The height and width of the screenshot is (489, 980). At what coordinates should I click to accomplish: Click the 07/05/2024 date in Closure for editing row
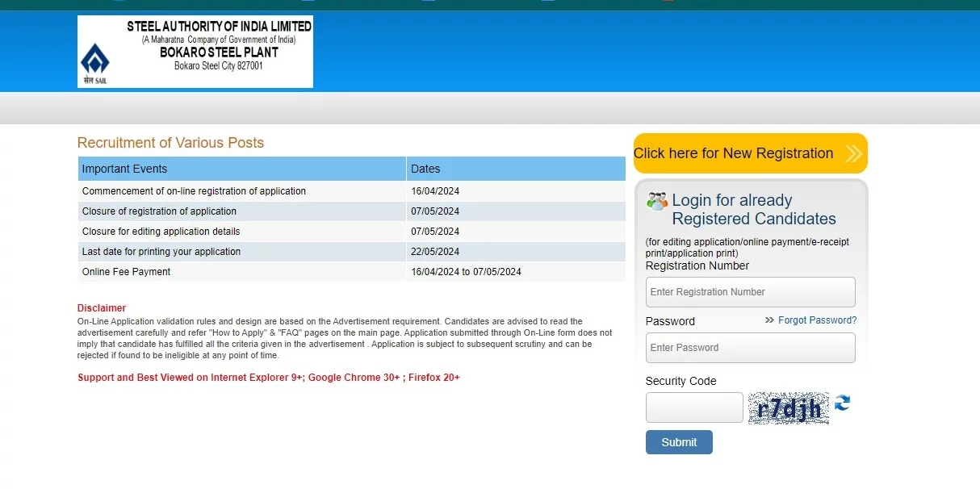(435, 232)
